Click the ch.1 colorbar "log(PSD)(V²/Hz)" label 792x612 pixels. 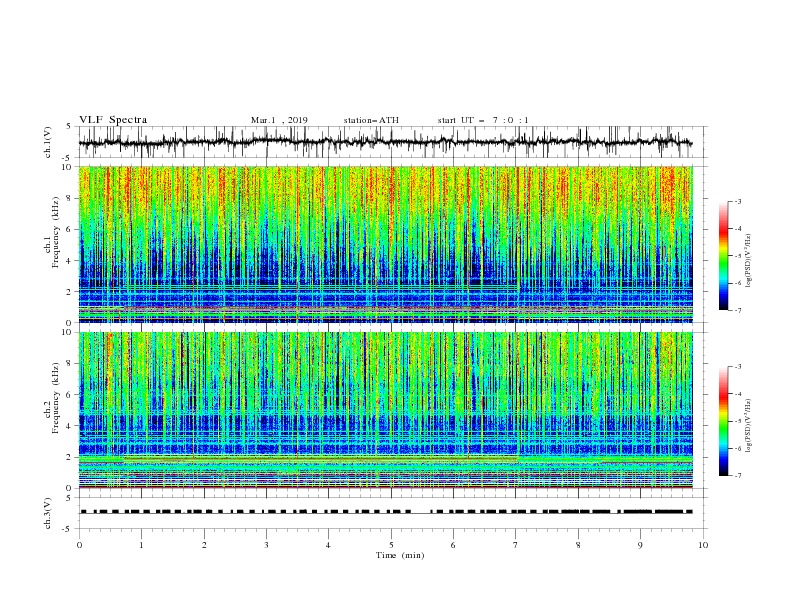point(749,261)
